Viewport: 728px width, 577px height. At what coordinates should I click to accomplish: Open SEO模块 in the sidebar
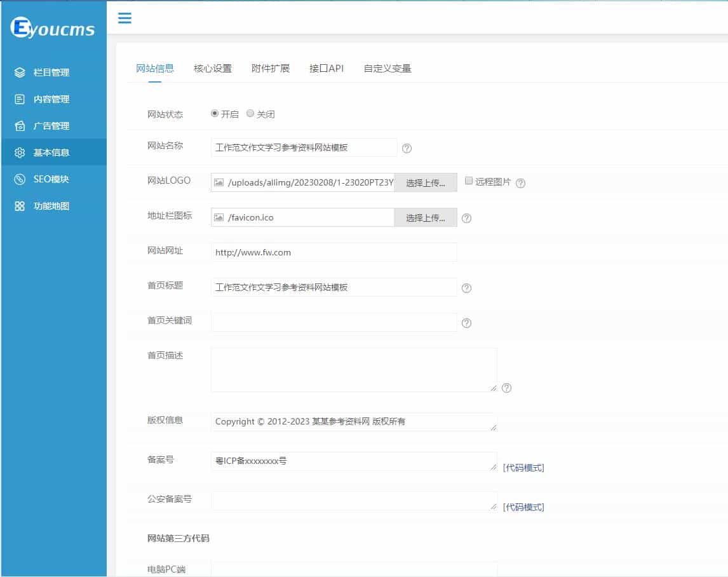tap(54, 179)
